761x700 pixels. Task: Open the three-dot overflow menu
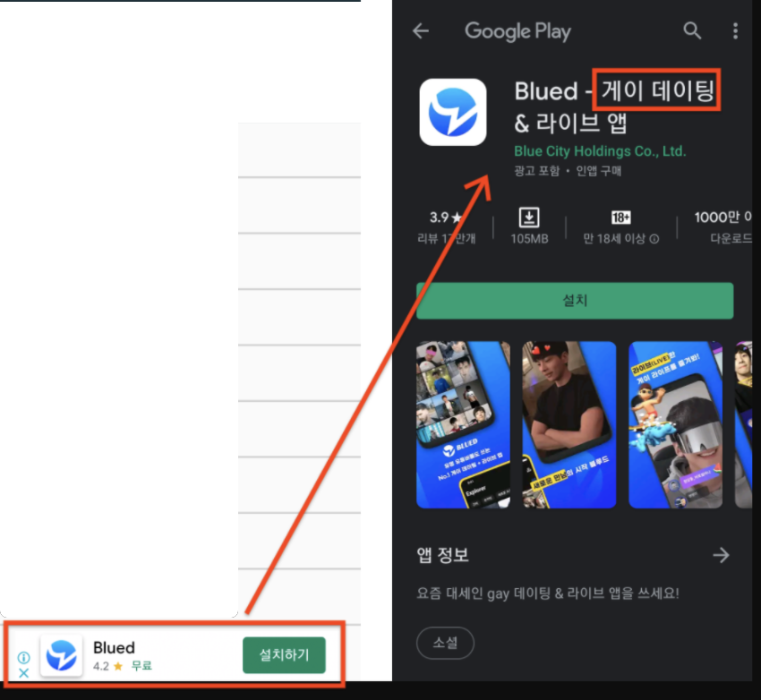click(736, 30)
